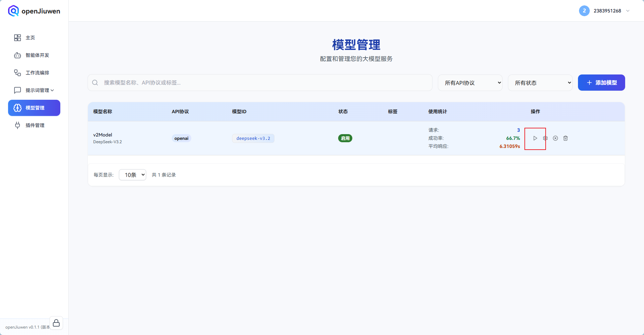The image size is (644, 335).
Task: Click the lock icon at the sidebar bottom
Action: (56, 323)
